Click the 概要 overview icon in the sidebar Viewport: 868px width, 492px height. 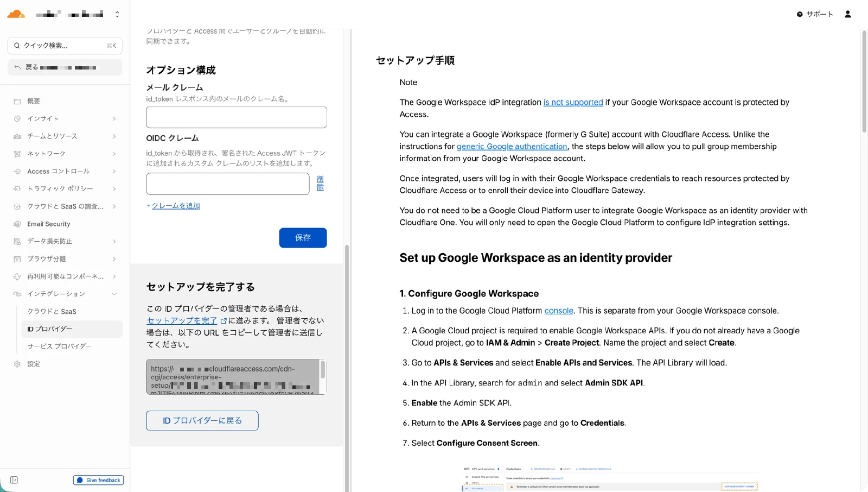click(x=17, y=101)
